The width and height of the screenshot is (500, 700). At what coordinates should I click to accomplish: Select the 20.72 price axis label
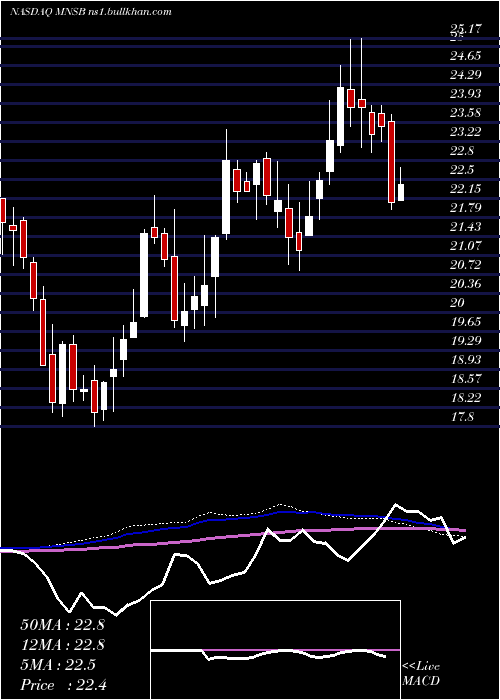pos(466,265)
